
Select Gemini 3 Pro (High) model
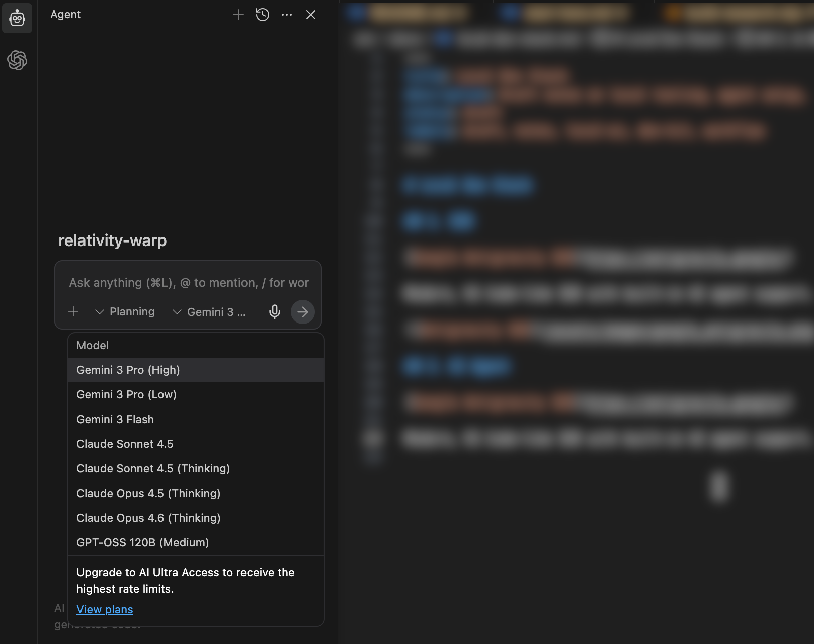pyautogui.click(x=128, y=370)
